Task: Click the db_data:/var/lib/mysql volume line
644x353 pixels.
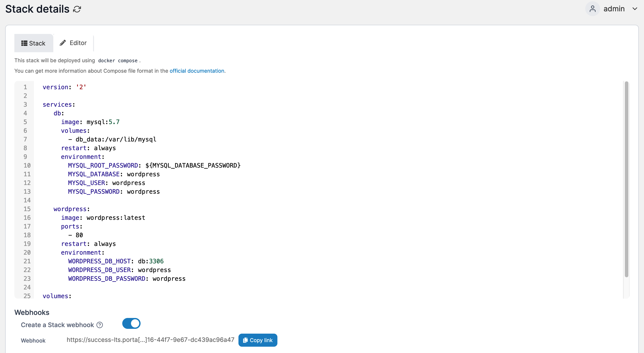Action: click(x=112, y=139)
